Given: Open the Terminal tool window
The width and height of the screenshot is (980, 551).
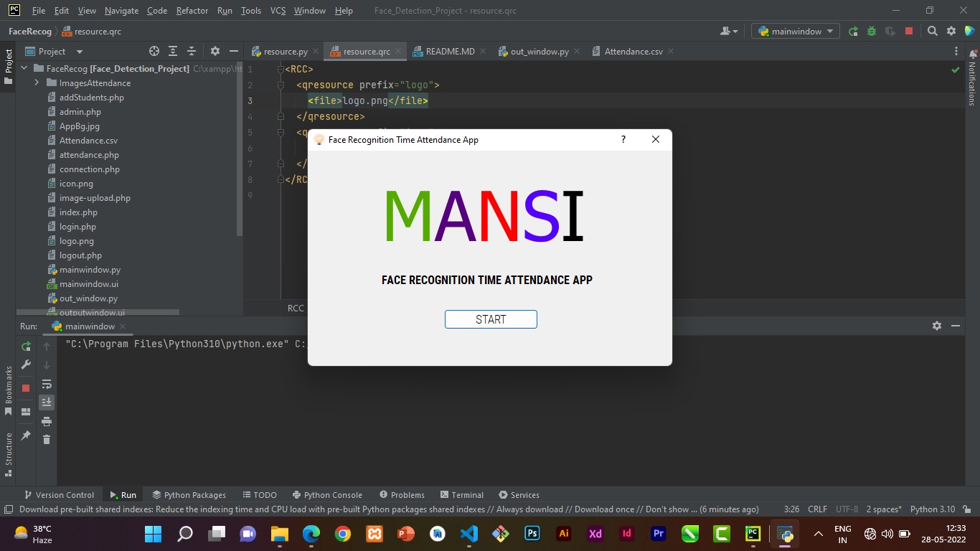Looking at the screenshot, I should click(x=462, y=495).
